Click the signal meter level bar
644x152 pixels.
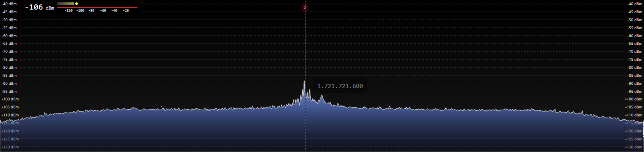[66, 4]
